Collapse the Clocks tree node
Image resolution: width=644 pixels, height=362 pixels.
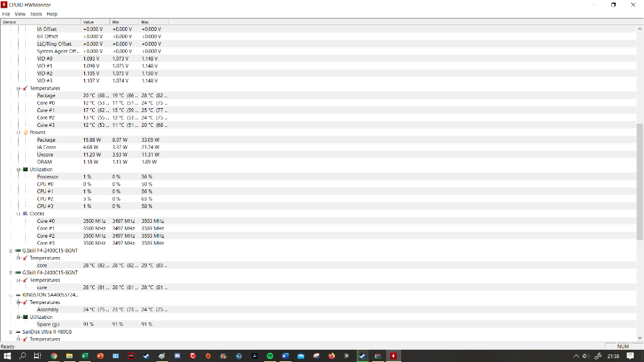[x=19, y=214]
